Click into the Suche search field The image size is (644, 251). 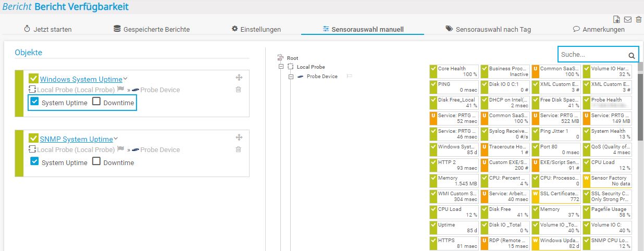(x=591, y=55)
